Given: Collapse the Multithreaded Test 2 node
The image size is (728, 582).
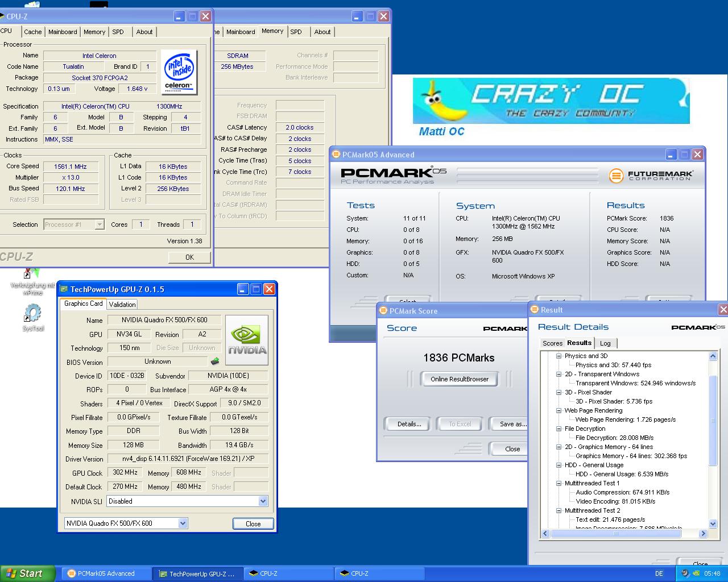Looking at the screenshot, I should pyautogui.click(x=559, y=510).
